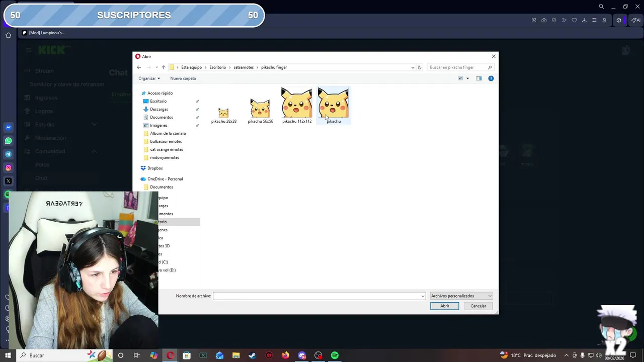The width and height of the screenshot is (644, 362).
Task: Open Telegram in the browser sidebar
Action: click(x=8, y=154)
